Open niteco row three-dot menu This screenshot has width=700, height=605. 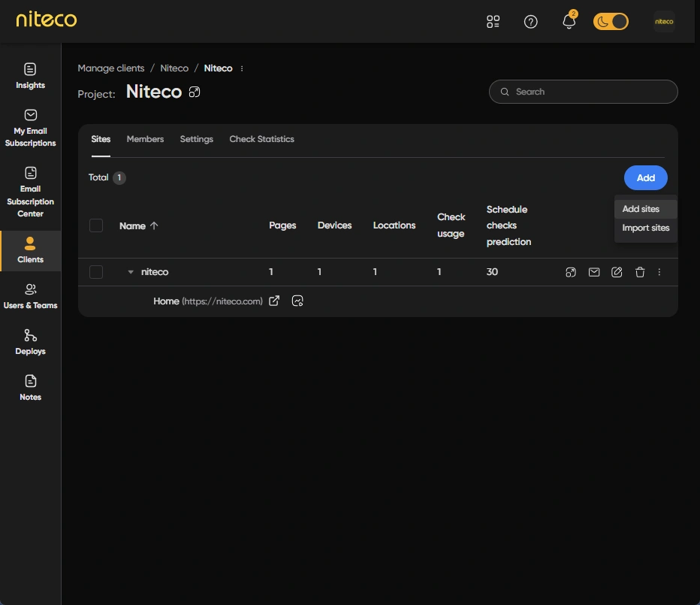(659, 272)
